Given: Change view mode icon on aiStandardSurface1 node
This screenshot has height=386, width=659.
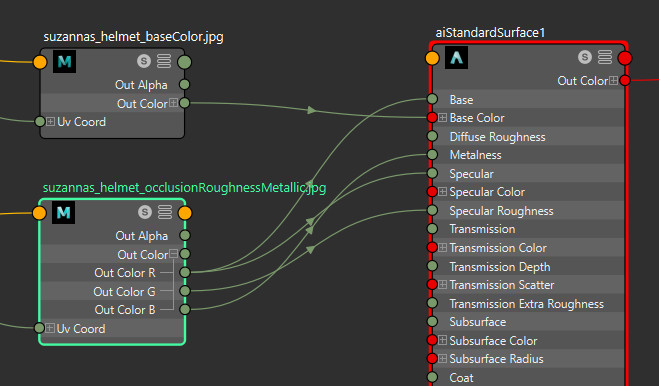Looking at the screenshot, I should 605,57.
